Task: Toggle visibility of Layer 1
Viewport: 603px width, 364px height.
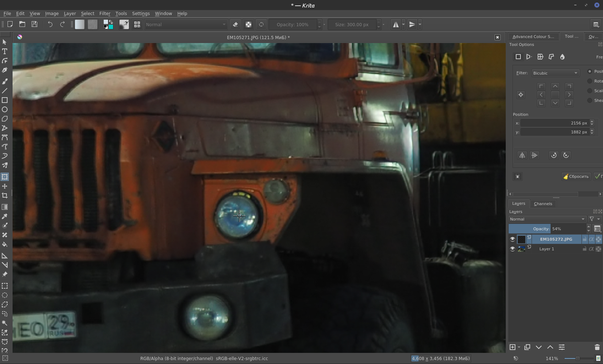Action: 513,249
